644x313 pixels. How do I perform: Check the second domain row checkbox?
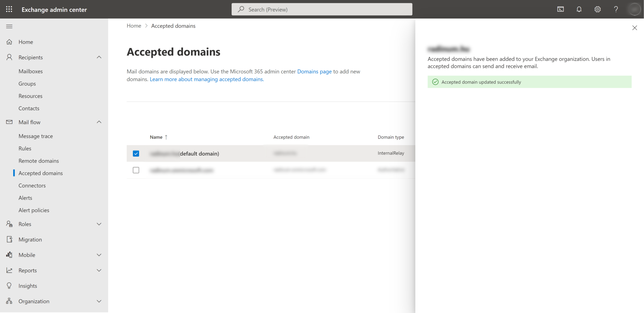pyautogui.click(x=136, y=170)
